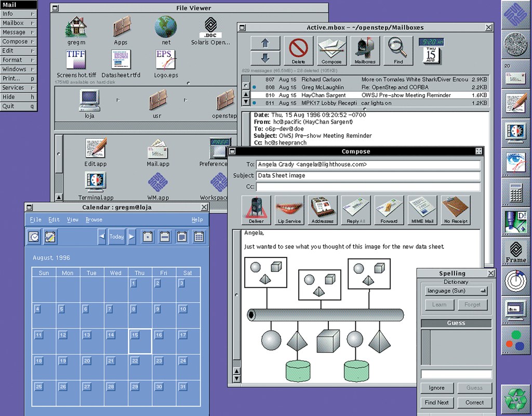532x416 pixels.
Task: Click Correct in the Spelling panel
Action: (474, 402)
